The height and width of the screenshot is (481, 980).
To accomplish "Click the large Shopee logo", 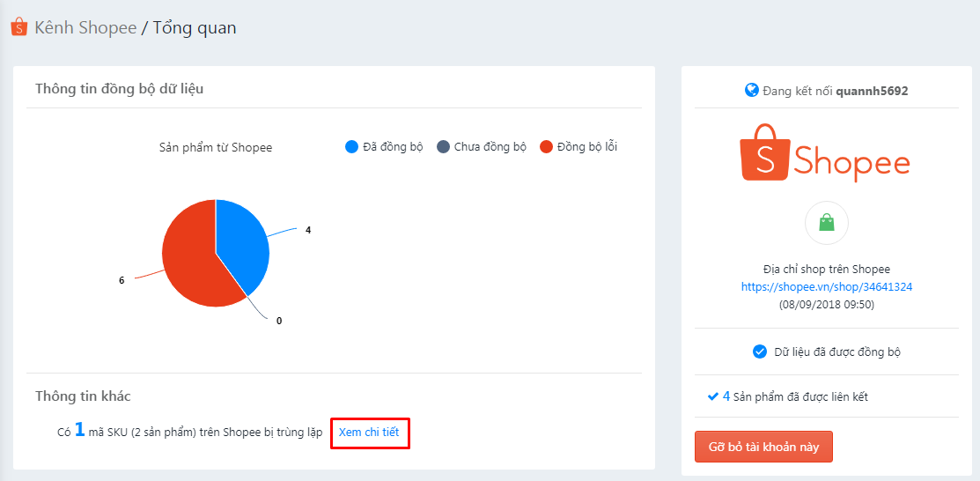I will (825, 153).
